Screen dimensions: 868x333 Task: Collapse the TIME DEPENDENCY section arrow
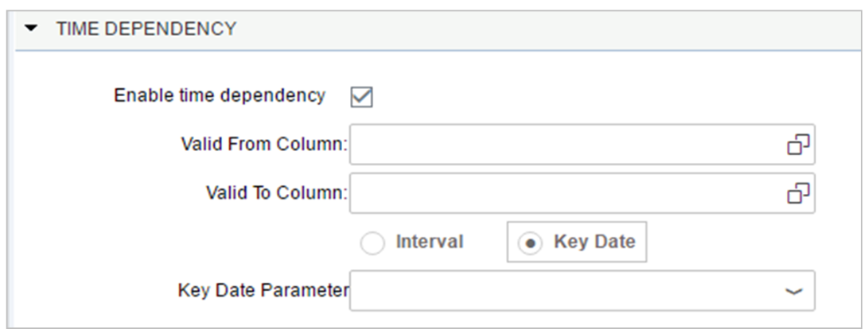(31, 29)
